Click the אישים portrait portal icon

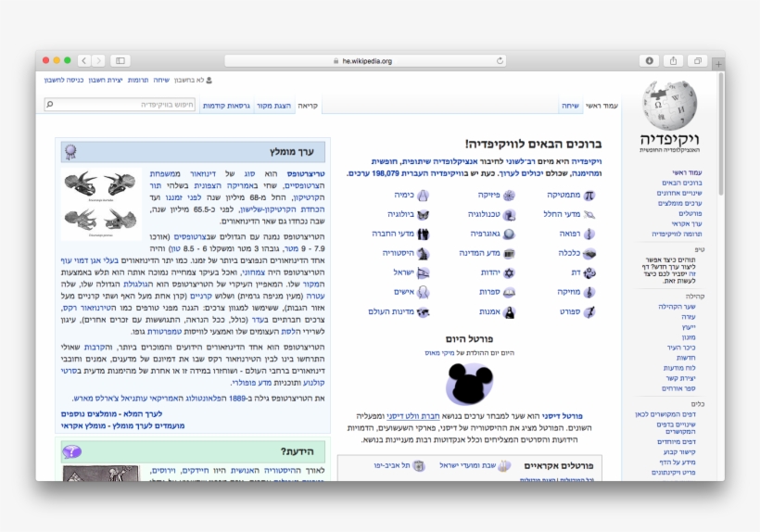(x=424, y=292)
